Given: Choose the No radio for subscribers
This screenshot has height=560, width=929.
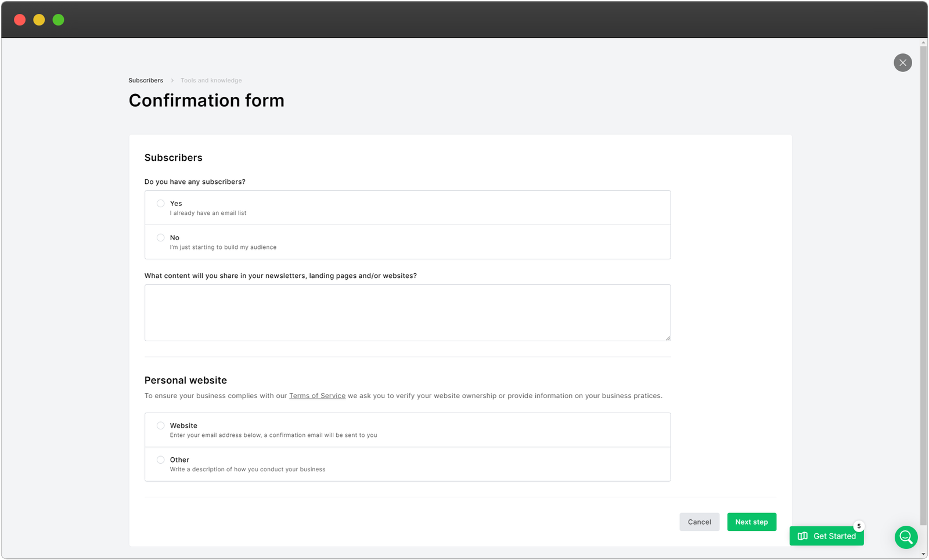Looking at the screenshot, I should 160,238.
